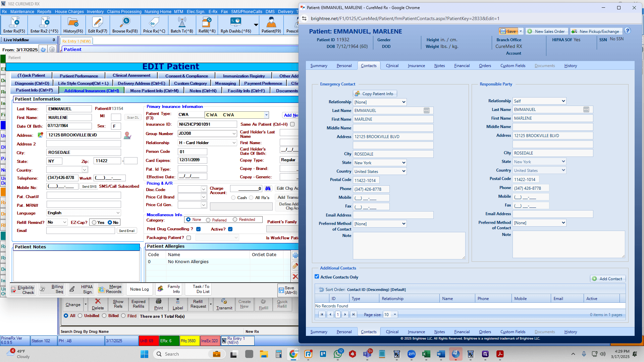Open the top Clinical tab
Viewport: 644px width, 362px height.
click(x=392, y=66)
